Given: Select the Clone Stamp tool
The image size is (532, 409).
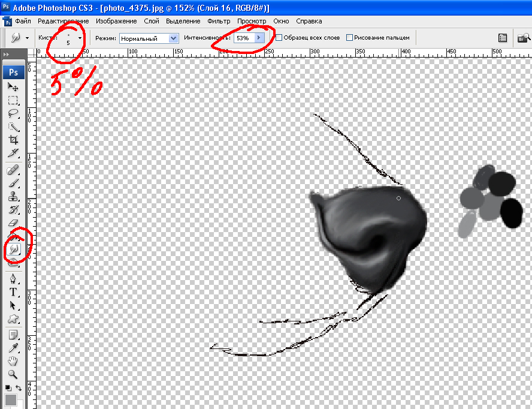Looking at the screenshot, I should (x=13, y=196).
